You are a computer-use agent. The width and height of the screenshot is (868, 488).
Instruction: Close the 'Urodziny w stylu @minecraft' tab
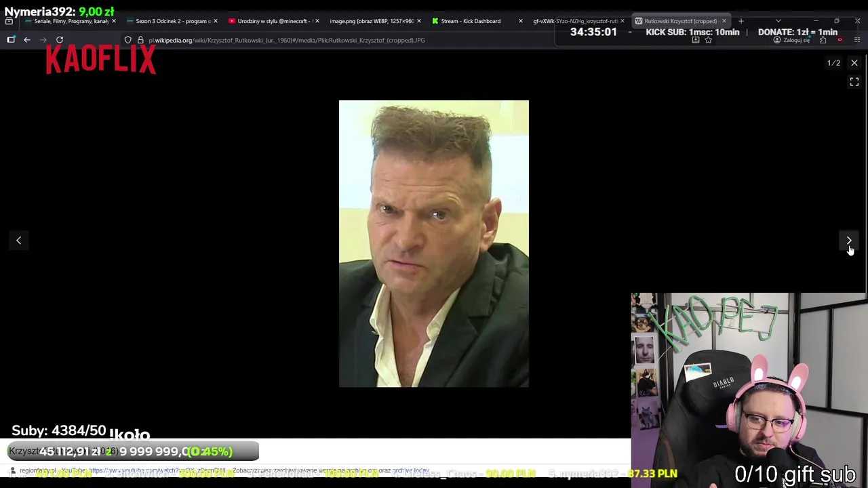317,21
